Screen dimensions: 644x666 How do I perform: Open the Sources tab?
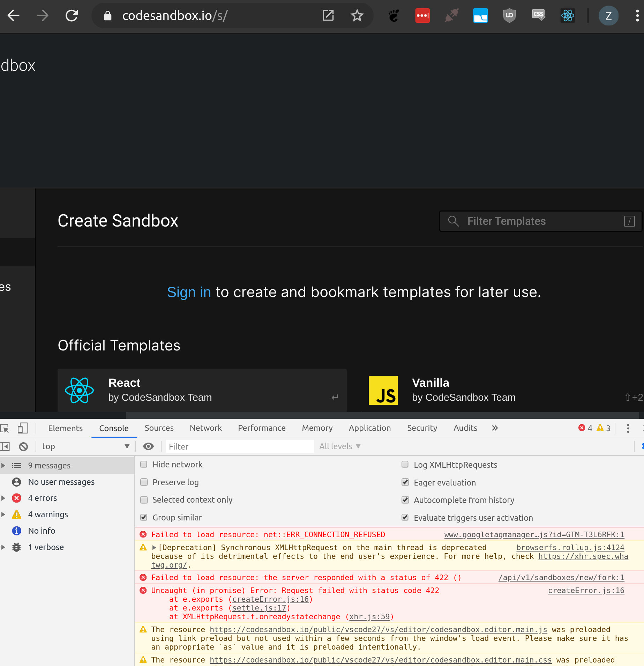pyautogui.click(x=159, y=428)
